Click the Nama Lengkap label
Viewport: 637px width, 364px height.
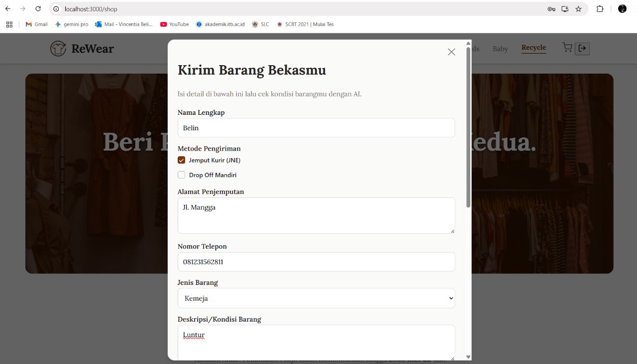pos(201,112)
